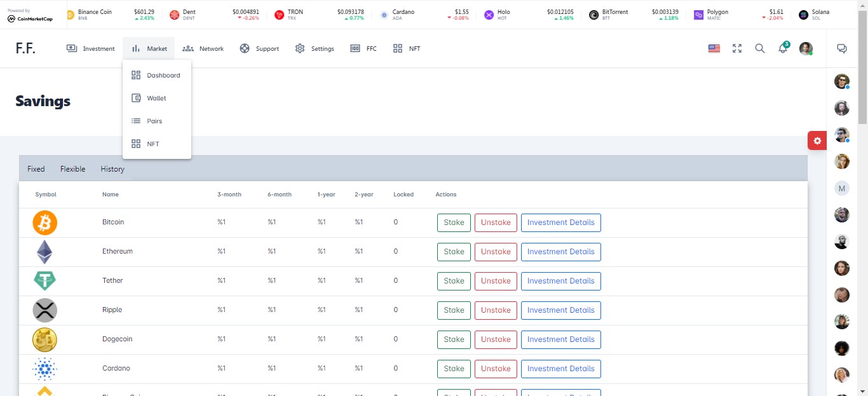Expand the Settings menu
The image size is (868, 396).
coord(315,48)
